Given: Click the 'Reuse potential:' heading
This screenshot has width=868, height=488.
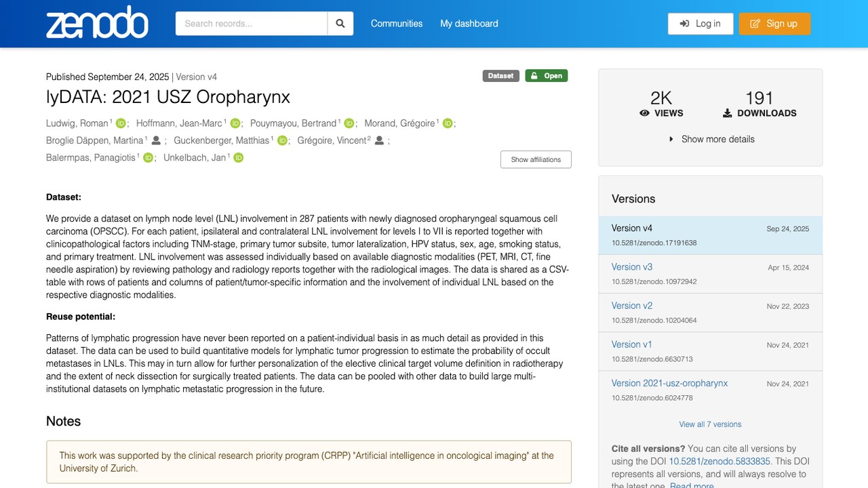Looking at the screenshot, I should pos(81,317).
